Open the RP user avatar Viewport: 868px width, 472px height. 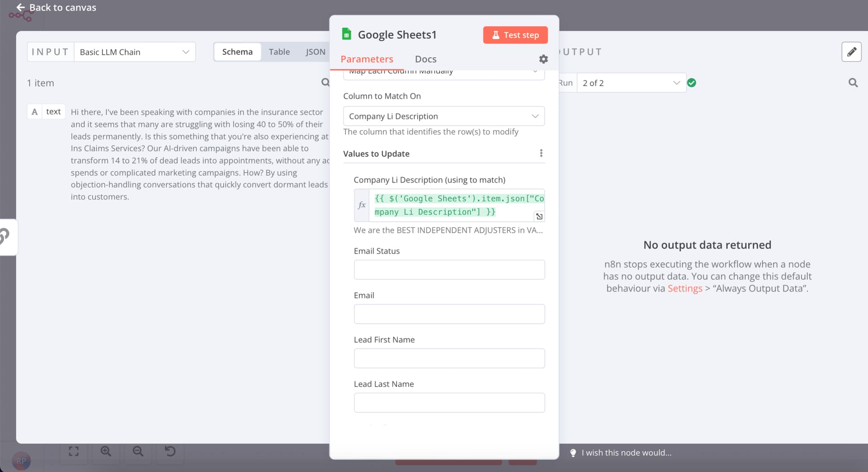tap(21, 461)
